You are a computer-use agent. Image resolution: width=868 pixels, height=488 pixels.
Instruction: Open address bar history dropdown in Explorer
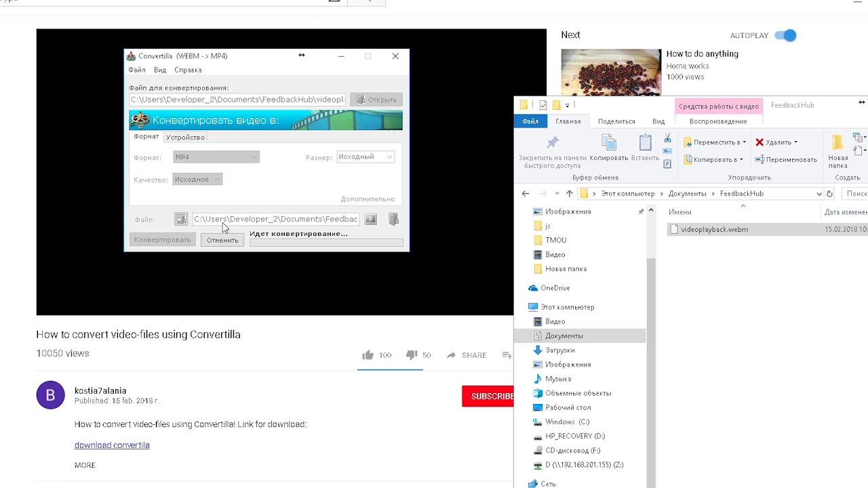819,194
